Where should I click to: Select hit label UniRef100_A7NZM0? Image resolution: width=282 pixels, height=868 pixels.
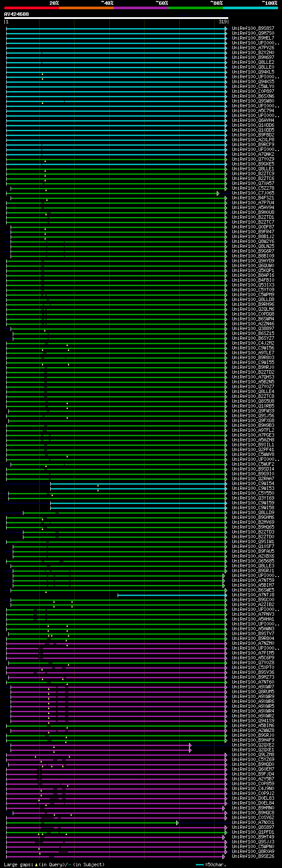pyautogui.click(x=253, y=643)
